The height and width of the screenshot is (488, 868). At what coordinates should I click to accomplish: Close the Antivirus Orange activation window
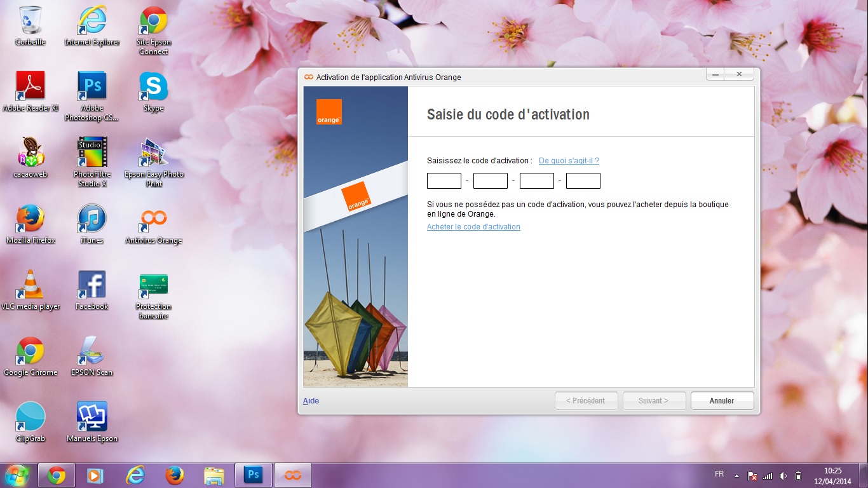click(x=740, y=74)
